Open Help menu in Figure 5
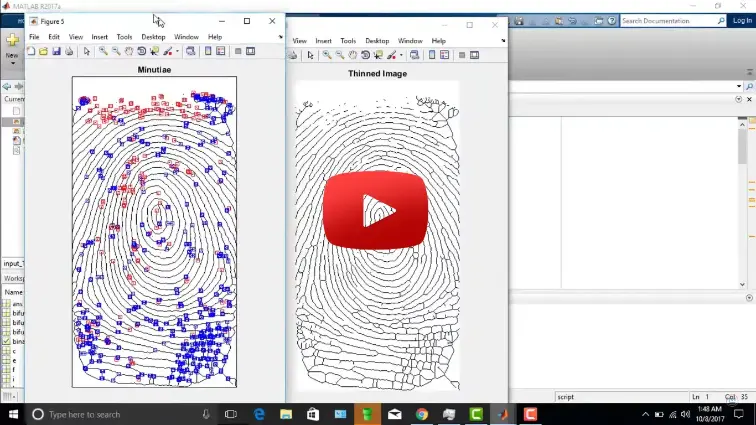Image resolution: width=756 pixels, height=425 pixels. click(x=215, y=37)
